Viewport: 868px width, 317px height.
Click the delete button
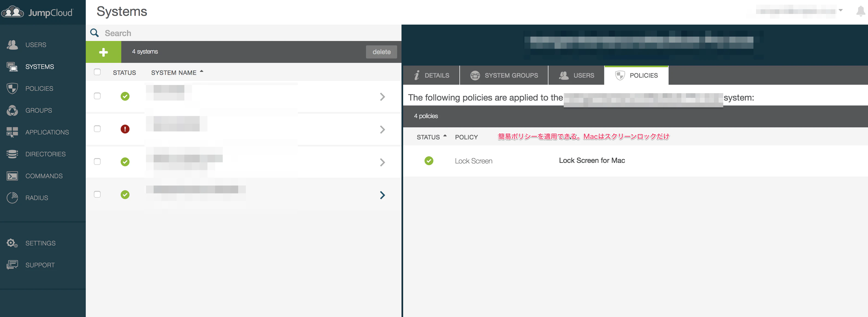pyautogui.click(x=382, y=52)
